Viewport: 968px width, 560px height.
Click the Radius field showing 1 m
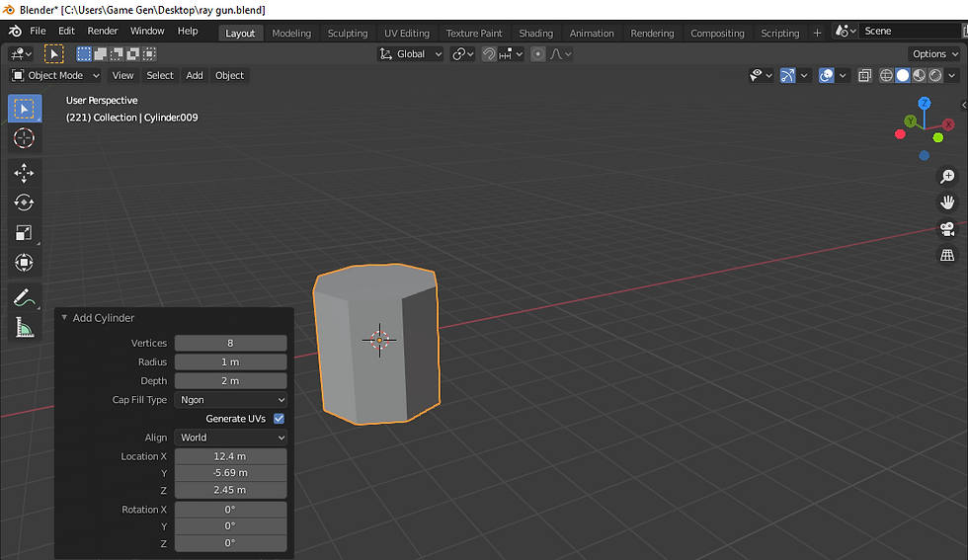[x=230, y=362]
